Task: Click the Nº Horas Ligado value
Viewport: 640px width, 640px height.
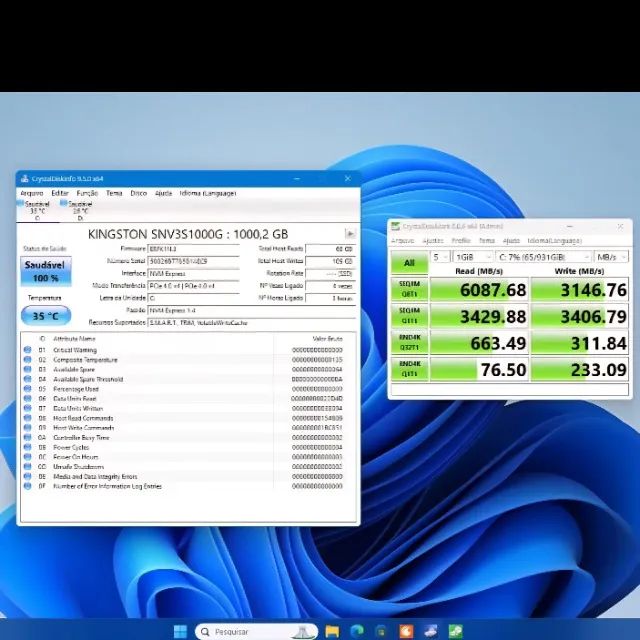Action: tap(330, 298)
